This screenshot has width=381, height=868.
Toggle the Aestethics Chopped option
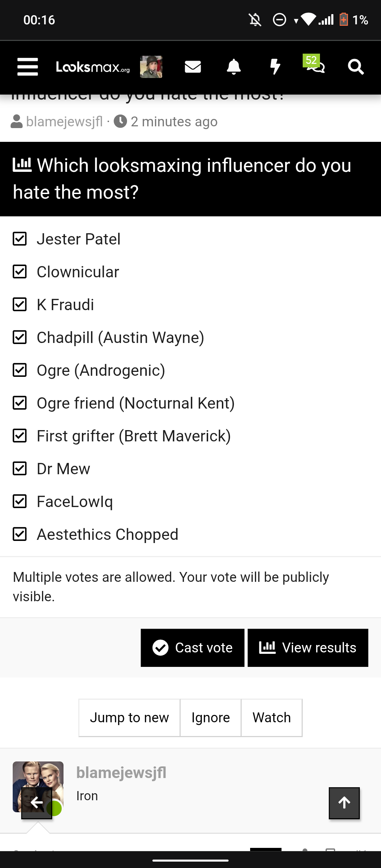(x=20, y=534)
